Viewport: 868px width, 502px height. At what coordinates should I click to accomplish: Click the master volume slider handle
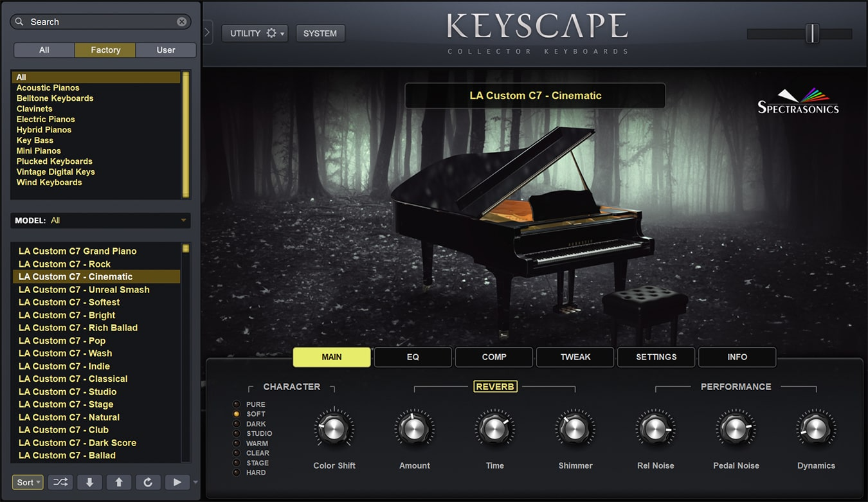(x=812, y=33)
